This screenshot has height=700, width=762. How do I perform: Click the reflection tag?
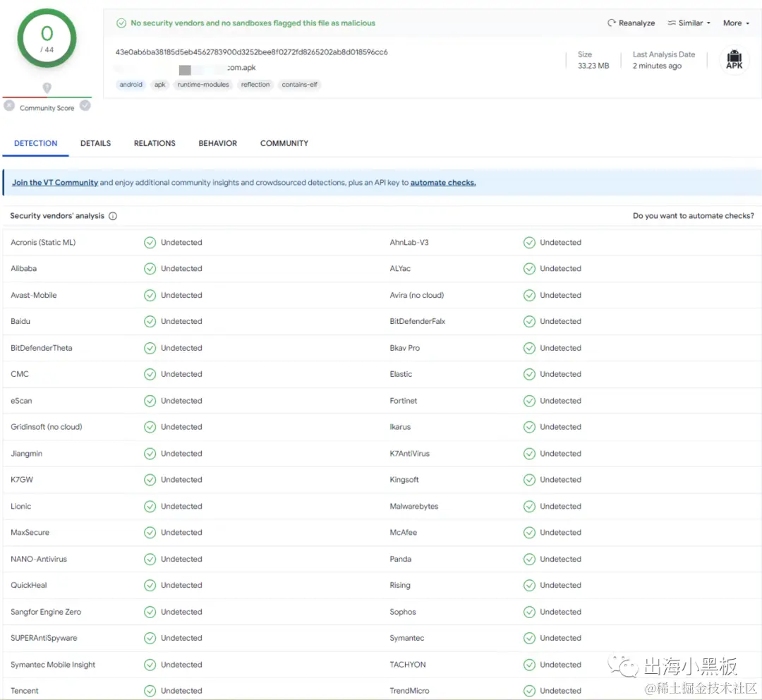[x=255, y=85]
